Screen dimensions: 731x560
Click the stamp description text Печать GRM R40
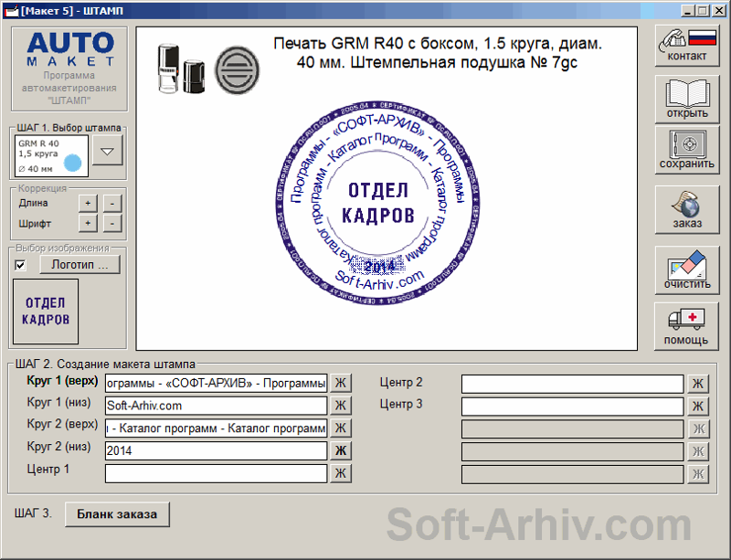click(x=438, y=53)
